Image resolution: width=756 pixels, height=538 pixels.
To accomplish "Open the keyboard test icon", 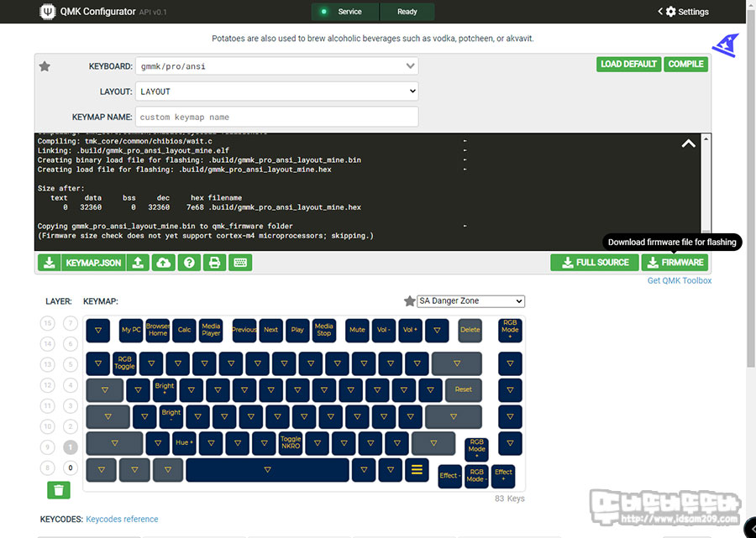I will click(240, 263).
